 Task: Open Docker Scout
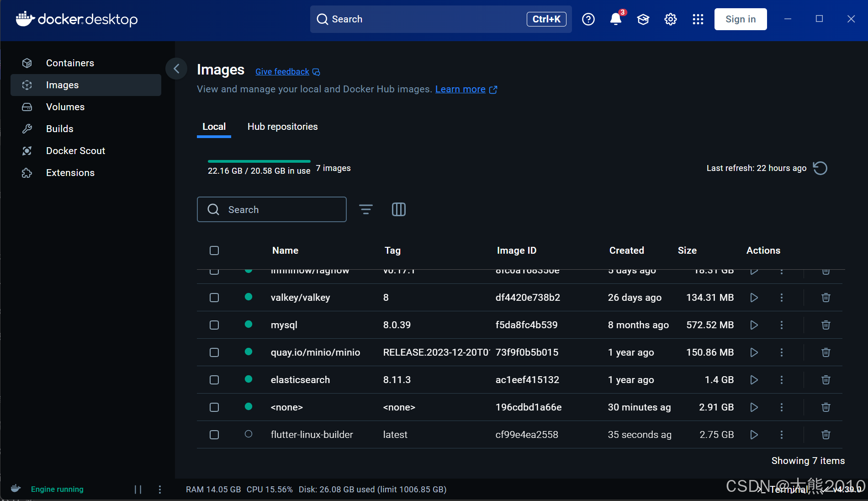tap(75, 150)
